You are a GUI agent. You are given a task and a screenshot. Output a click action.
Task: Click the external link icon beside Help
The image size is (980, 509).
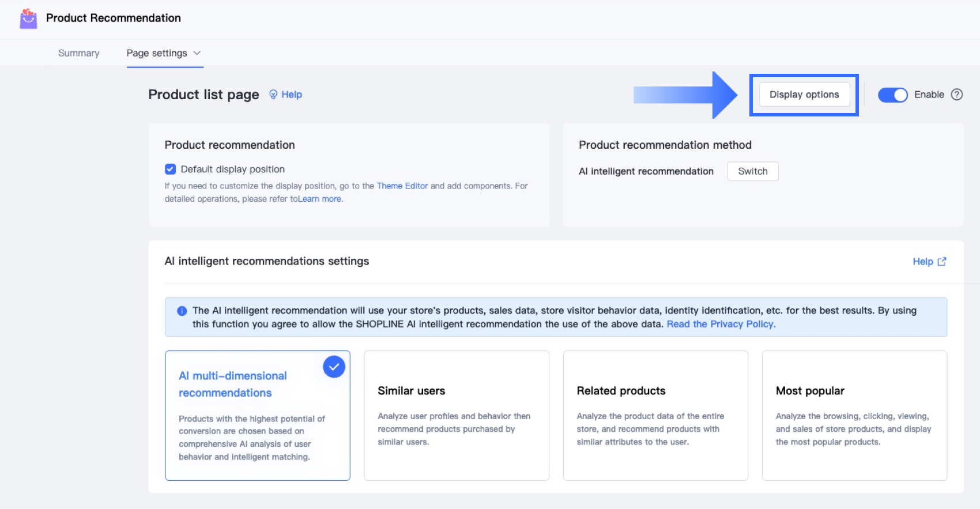[x=942, y=262]
